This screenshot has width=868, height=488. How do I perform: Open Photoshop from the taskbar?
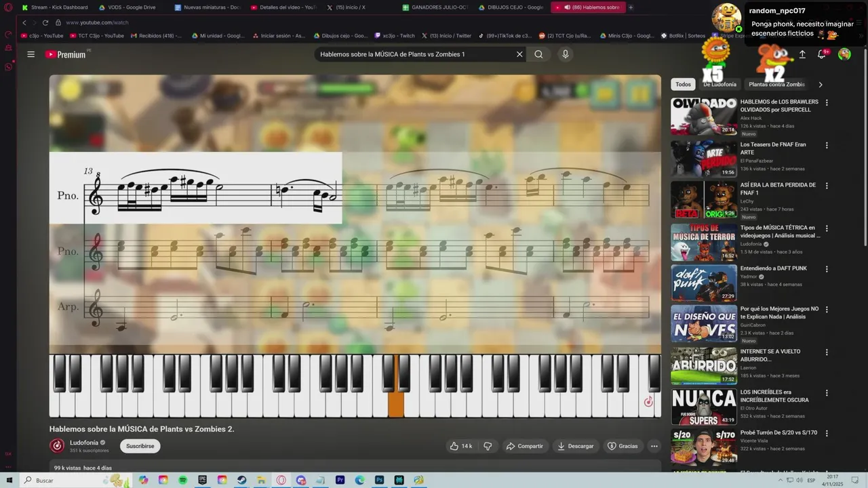point(380,480)
